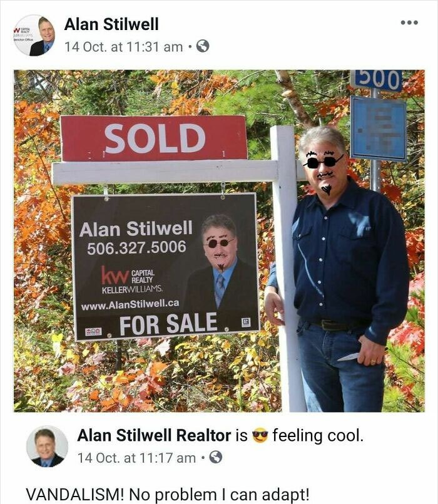Click the red SOLD sign in photo
438x504 pixels.
coord(154,138)
